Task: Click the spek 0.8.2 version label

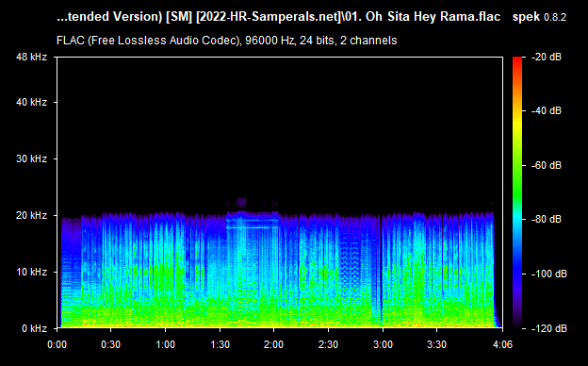Action: (539, 17)
